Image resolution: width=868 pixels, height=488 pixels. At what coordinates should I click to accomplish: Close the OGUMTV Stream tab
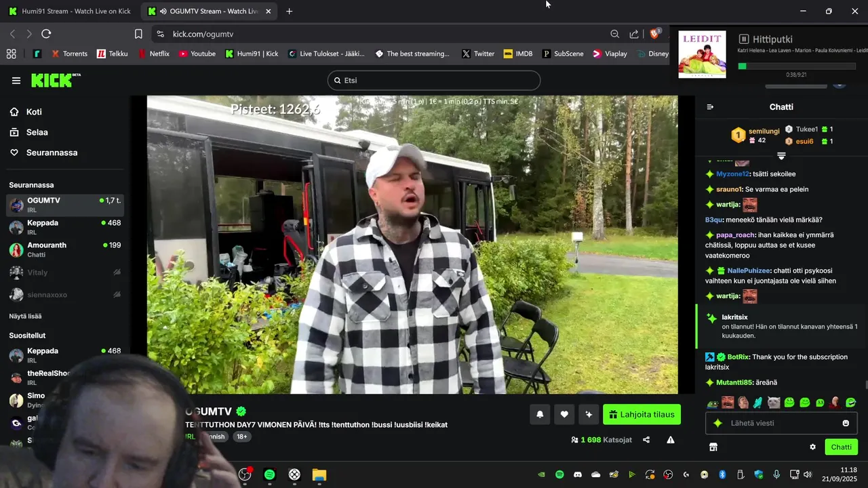point(269,12)
